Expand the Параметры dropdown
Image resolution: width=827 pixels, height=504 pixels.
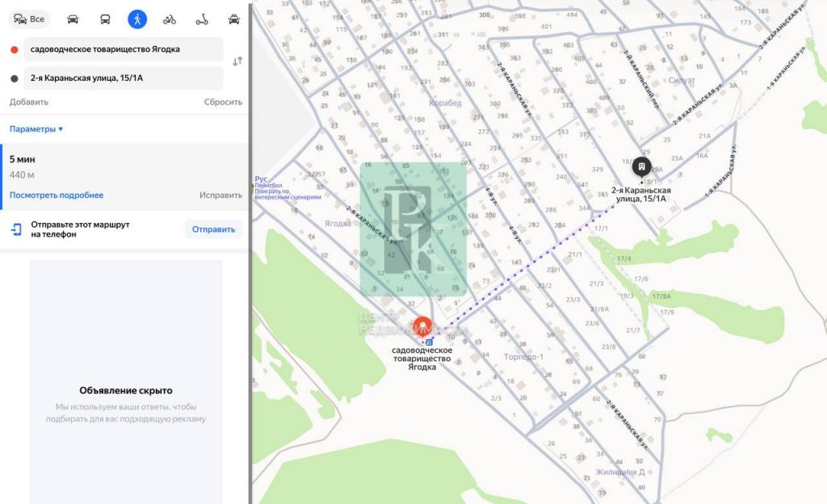click(x=36, y=128)
